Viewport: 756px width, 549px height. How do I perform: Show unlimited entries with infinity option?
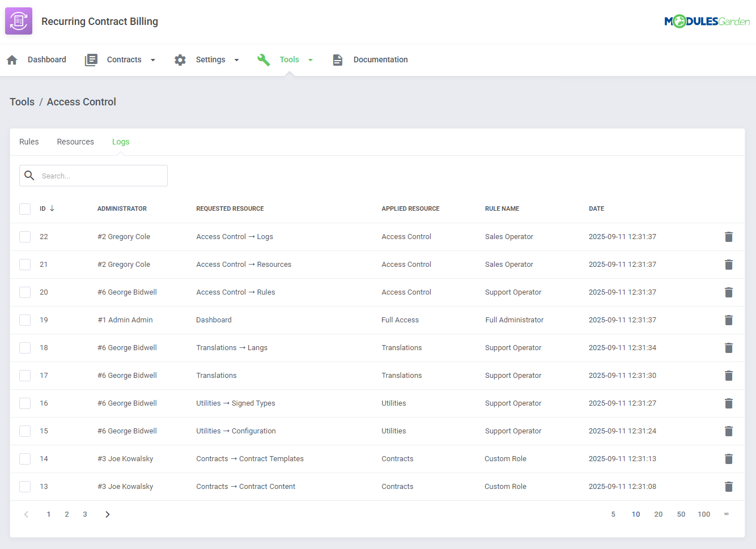[727, 514]
